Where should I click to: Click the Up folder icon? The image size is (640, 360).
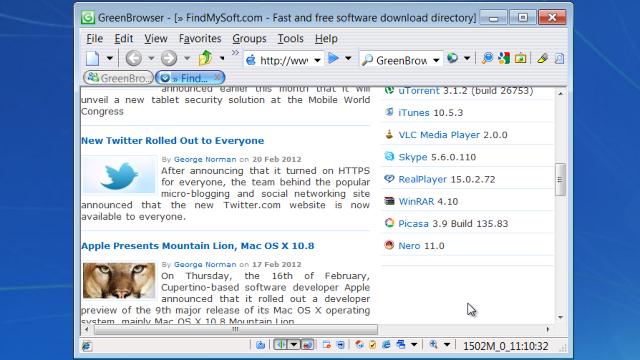pos(205,58)
